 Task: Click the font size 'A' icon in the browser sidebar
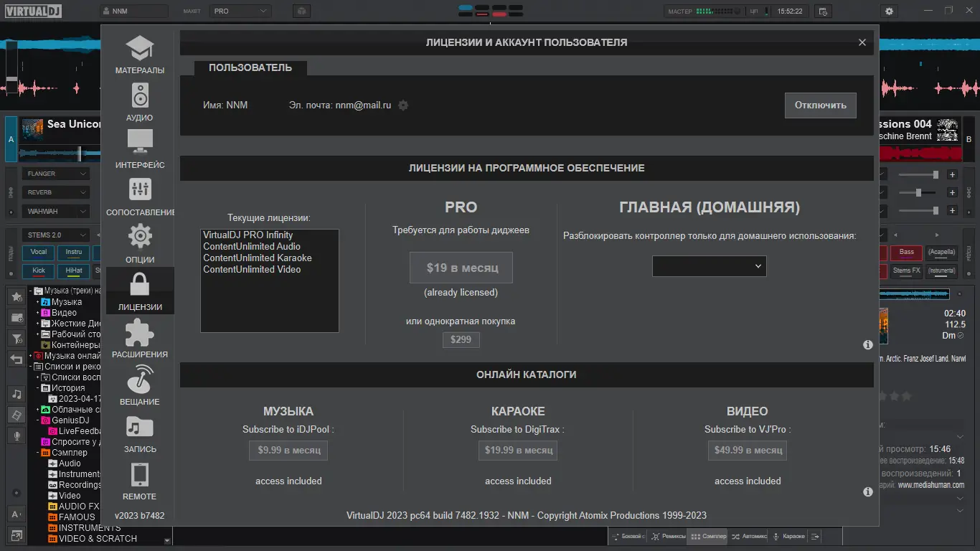click(15, 514)
